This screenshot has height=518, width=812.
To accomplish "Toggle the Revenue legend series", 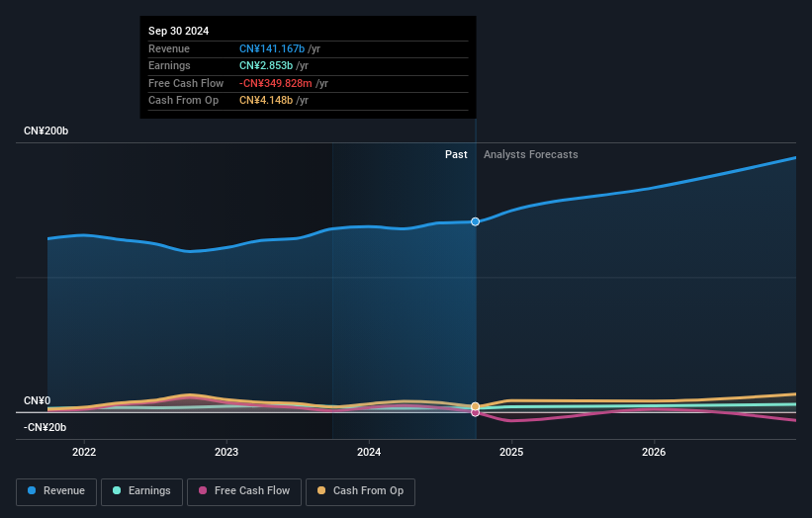I will [x=56, y=491].
